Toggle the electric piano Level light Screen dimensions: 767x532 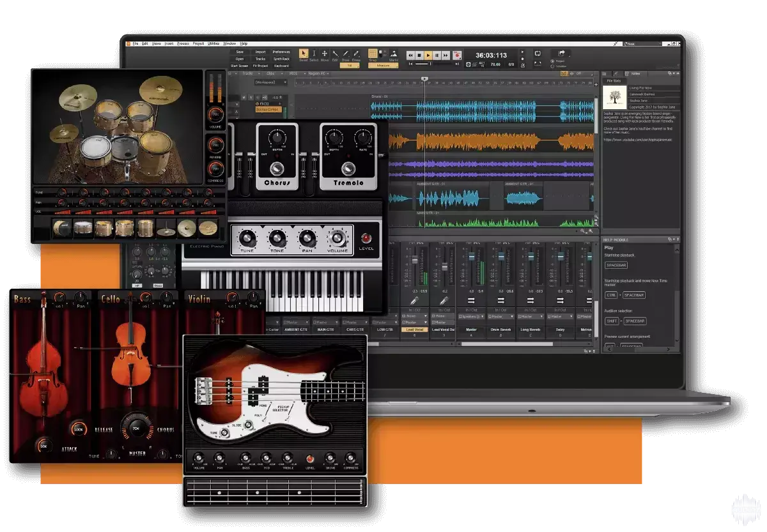point(366,238)
